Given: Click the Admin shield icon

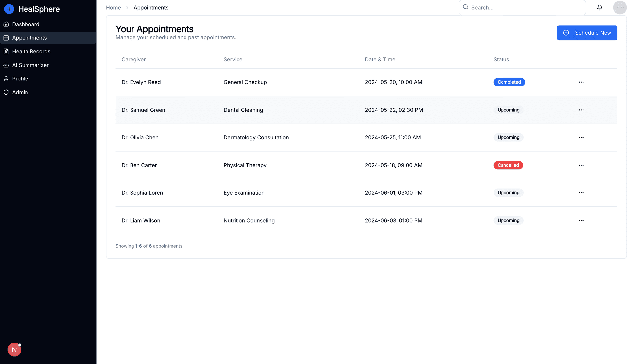Looking at the screenshot, I should [6, 92].
